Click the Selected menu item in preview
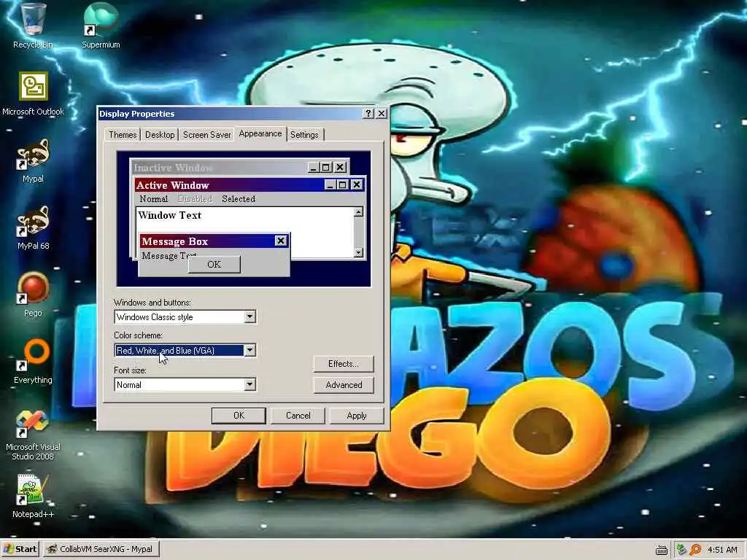The image size is (747, 560). [x=239, y=199]
